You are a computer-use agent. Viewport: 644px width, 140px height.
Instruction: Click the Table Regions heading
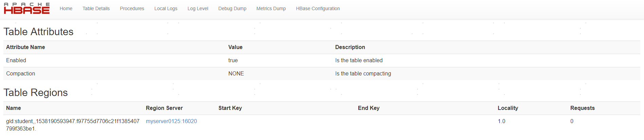(36, 92)
